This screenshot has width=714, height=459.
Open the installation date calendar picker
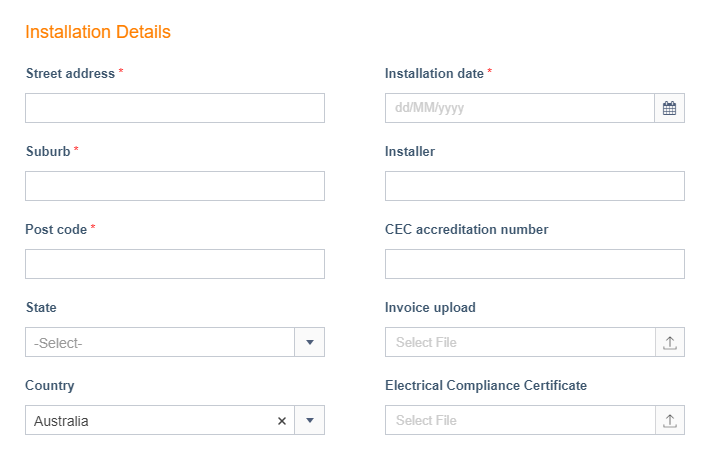669,108
